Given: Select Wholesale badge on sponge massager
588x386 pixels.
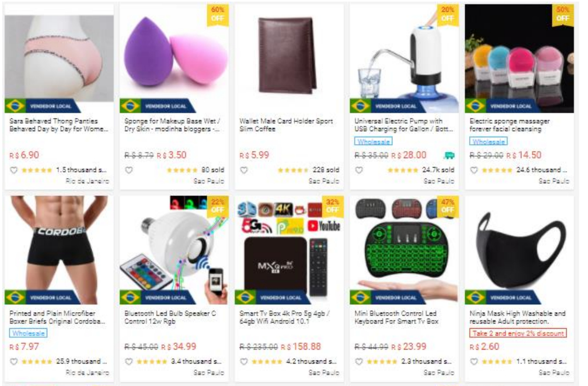Looking at the screenshot, I should coord(489,141).
